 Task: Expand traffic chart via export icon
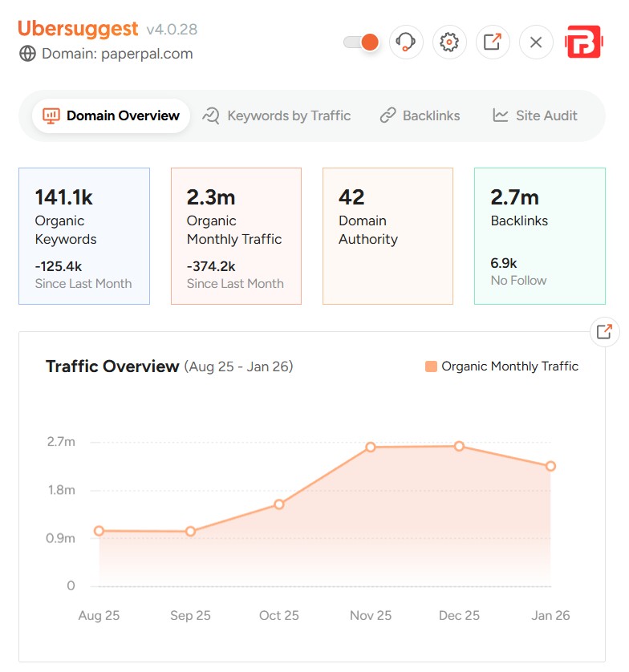click(x=605, y=332)
